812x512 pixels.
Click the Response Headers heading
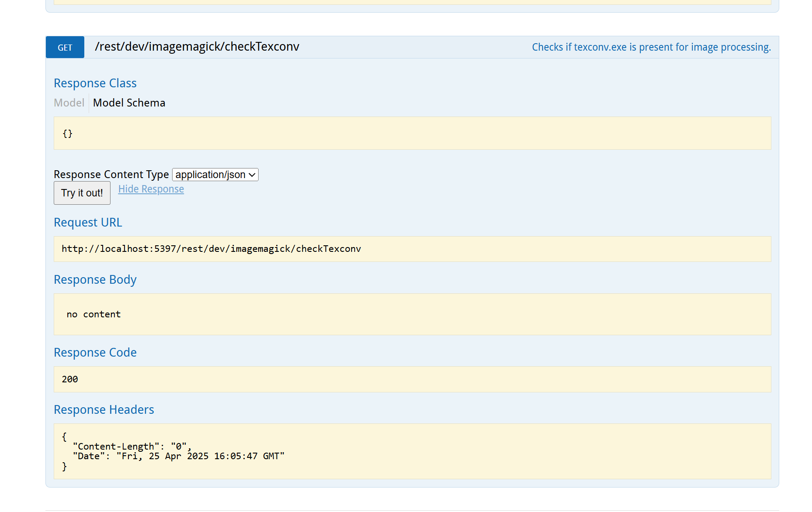pyautogui.click(x=104, y=409)
